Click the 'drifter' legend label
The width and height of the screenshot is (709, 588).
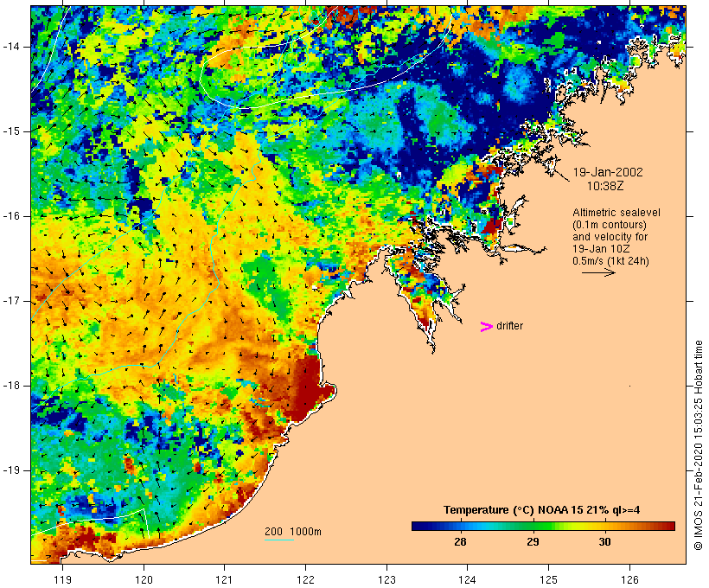(509, 326)
